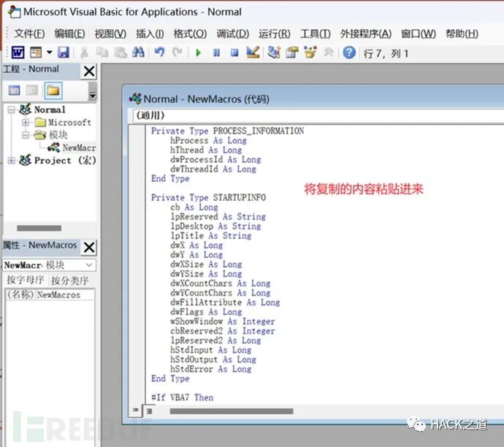Click the Normal - NewMacros (代码) title icon
The height and width of the screenshot is (447, 504).
click(135, 99)
